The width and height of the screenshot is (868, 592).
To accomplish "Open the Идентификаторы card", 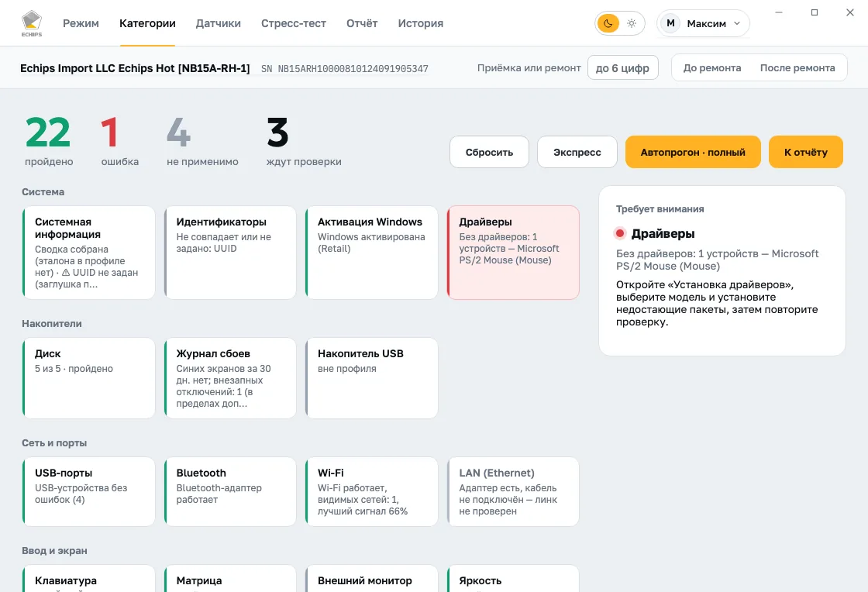I will click(230, 253).
